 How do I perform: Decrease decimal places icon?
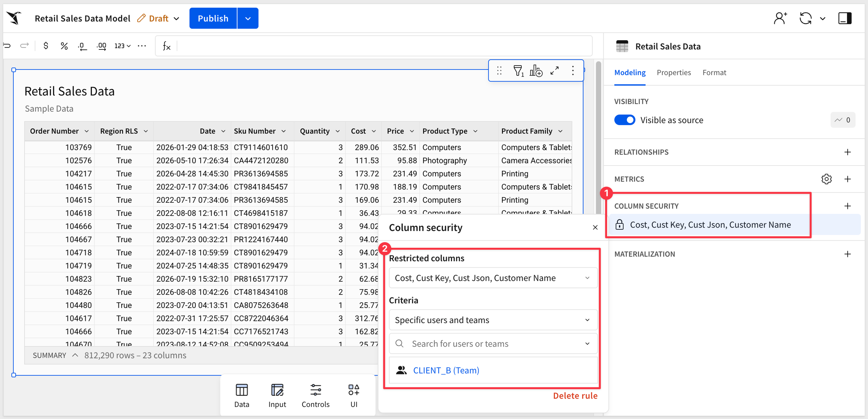82,46
